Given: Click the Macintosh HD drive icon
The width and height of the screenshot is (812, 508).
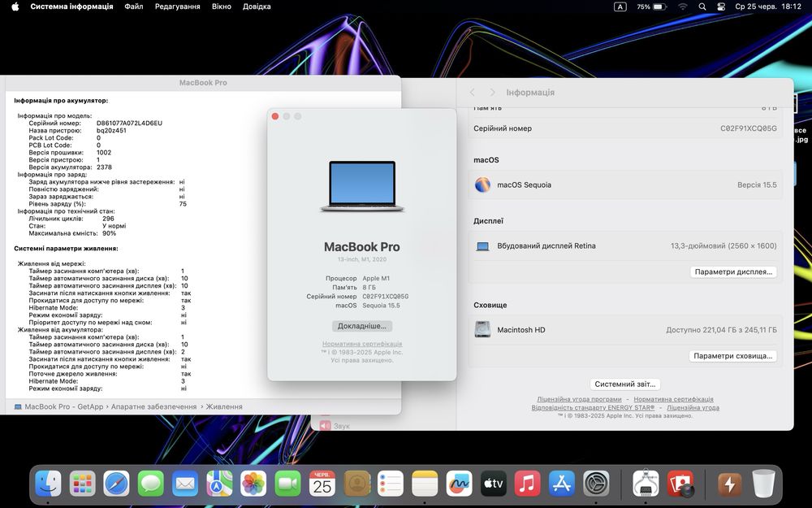Looking at the screenshot, I should click(x=482, y=330).
